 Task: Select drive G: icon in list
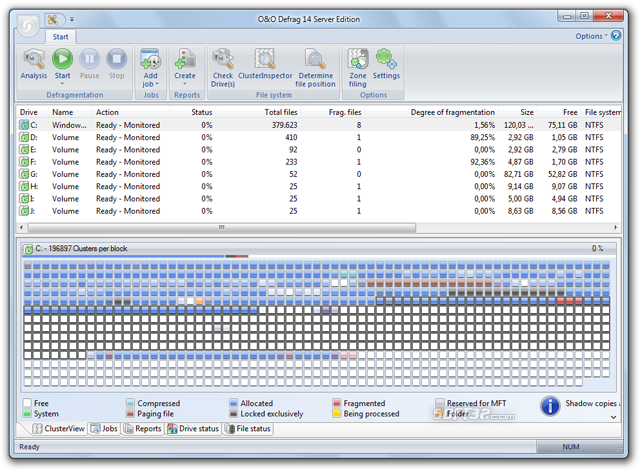(x=24, y=174)
